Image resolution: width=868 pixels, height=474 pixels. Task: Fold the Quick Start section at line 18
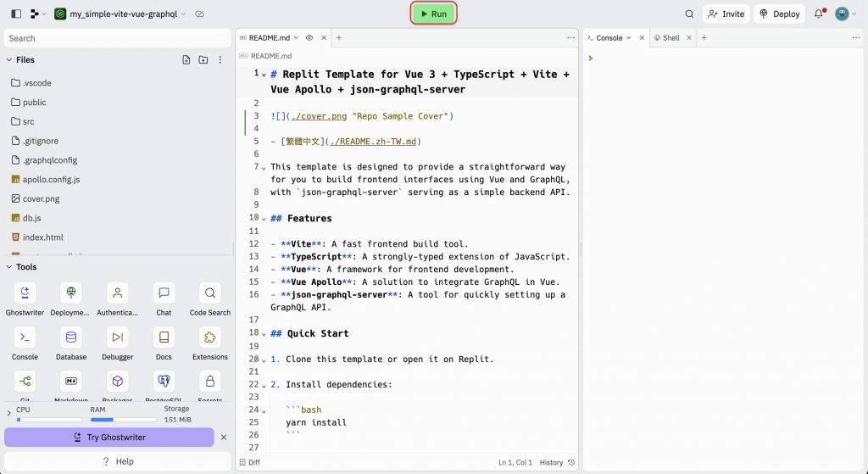264,334
